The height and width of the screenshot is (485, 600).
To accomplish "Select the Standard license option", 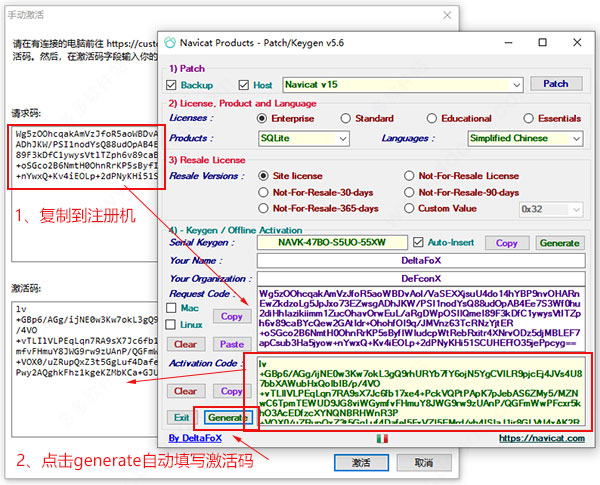I will pos(345,118).
